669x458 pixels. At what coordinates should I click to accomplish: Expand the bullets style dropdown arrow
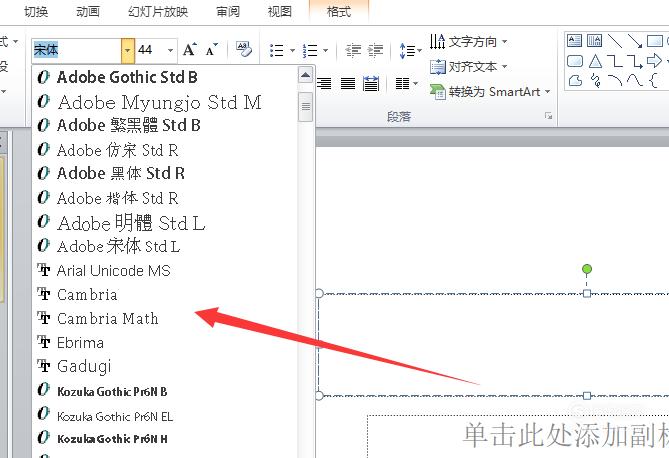[292, 50]
